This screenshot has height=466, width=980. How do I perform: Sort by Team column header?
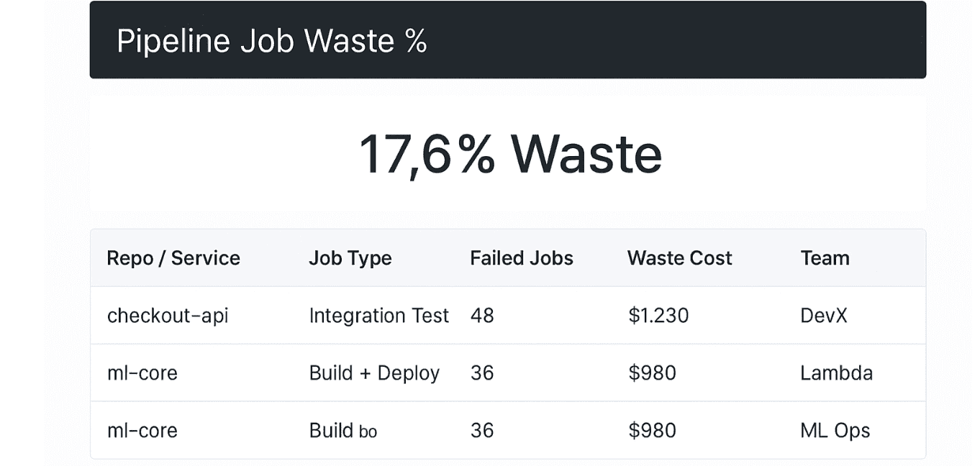pos(825,258)
